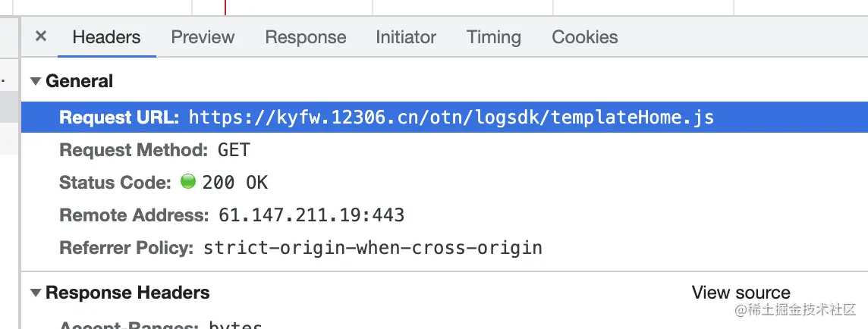Open the Response tab

(x=306, y=37)
